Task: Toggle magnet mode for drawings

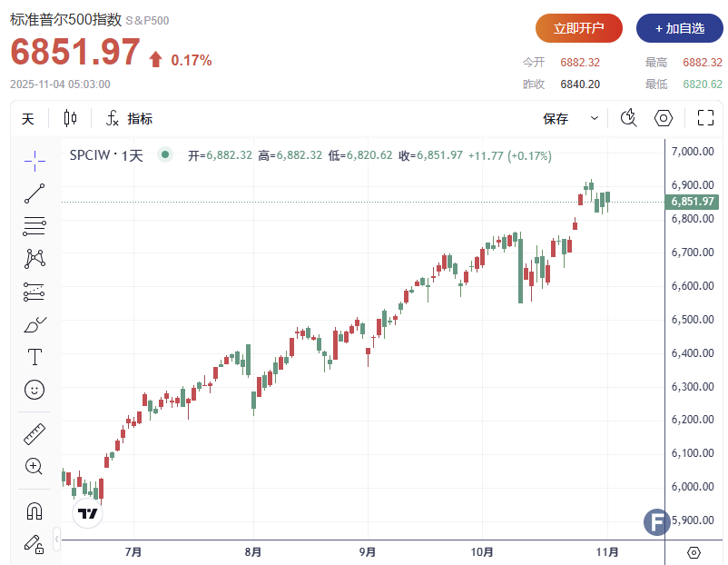Action: 34,510
